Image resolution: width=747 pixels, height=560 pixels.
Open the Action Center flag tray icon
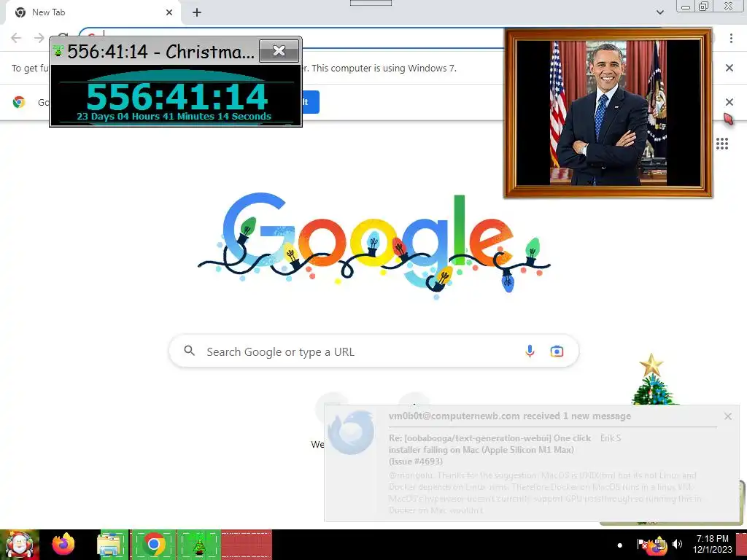pyautogui.click(x=642, y=544)
